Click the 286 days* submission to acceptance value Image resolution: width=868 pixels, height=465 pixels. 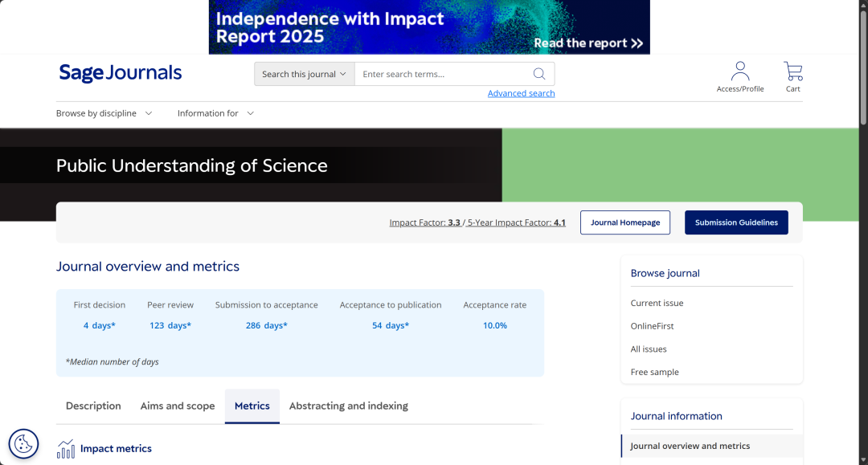(266, 326)
